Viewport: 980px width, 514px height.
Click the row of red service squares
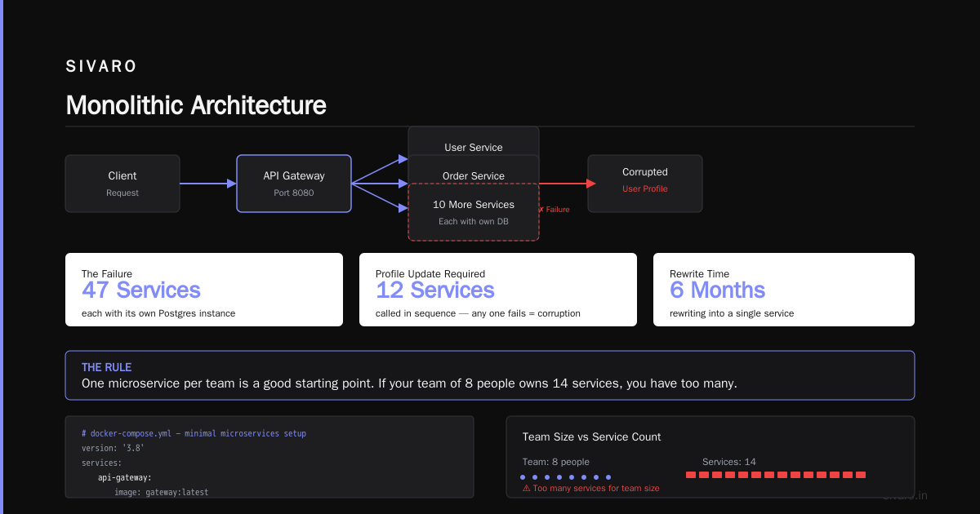[776, 475]
